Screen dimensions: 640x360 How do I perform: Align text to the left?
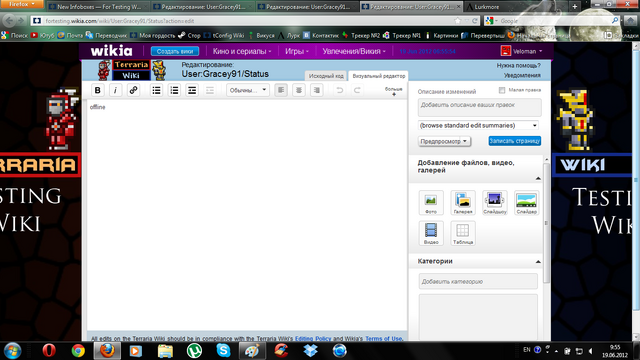[x=281, y=90]
